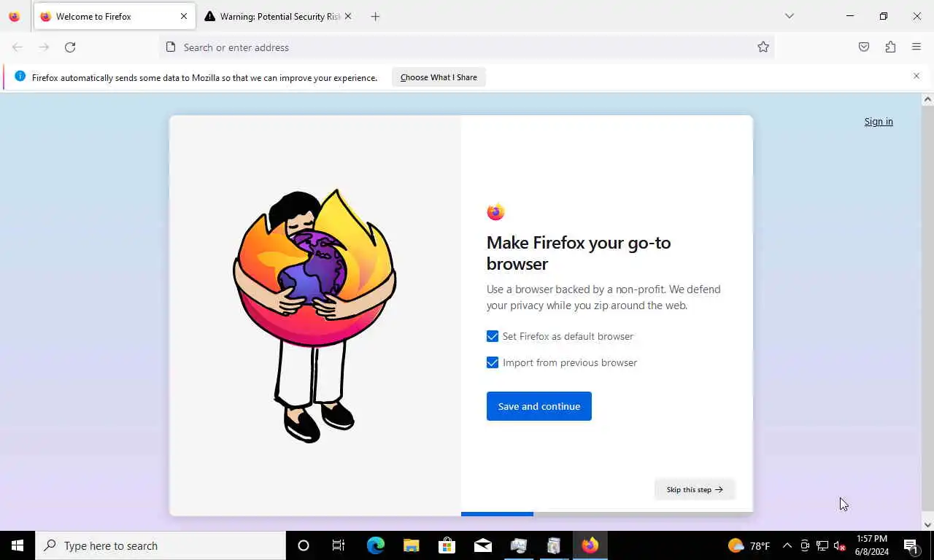This screenshot has height=560, width=934.
Task: Open the Mail app from taskbar
Action: coord(482,545)
